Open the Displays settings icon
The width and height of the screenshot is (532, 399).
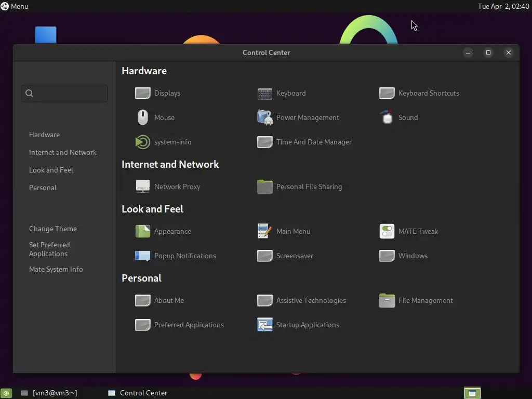[x=142, y=94]
